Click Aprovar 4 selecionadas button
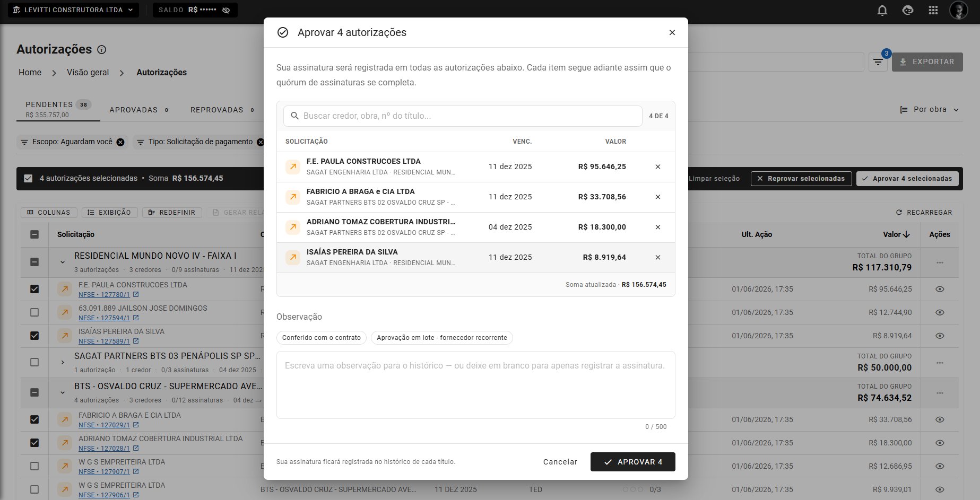This screenshot has height=500, width=980. coord(907,179)
